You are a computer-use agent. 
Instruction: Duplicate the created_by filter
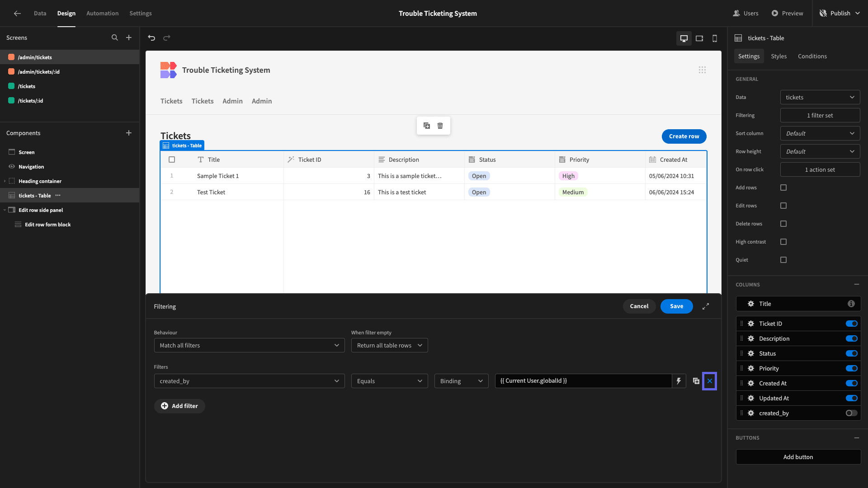(x=696, y=381)
